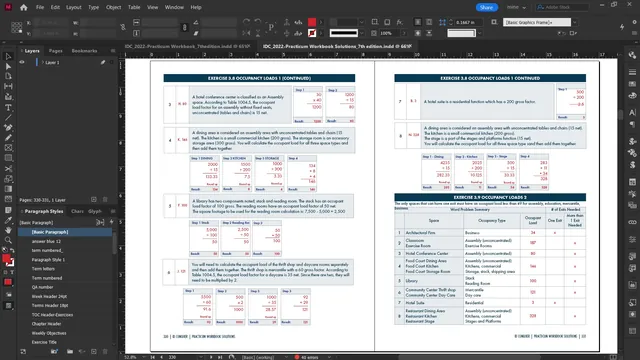Toggle constrain proportions link for width and height
This screenshot has width=640, height=360.
point(123,27)
